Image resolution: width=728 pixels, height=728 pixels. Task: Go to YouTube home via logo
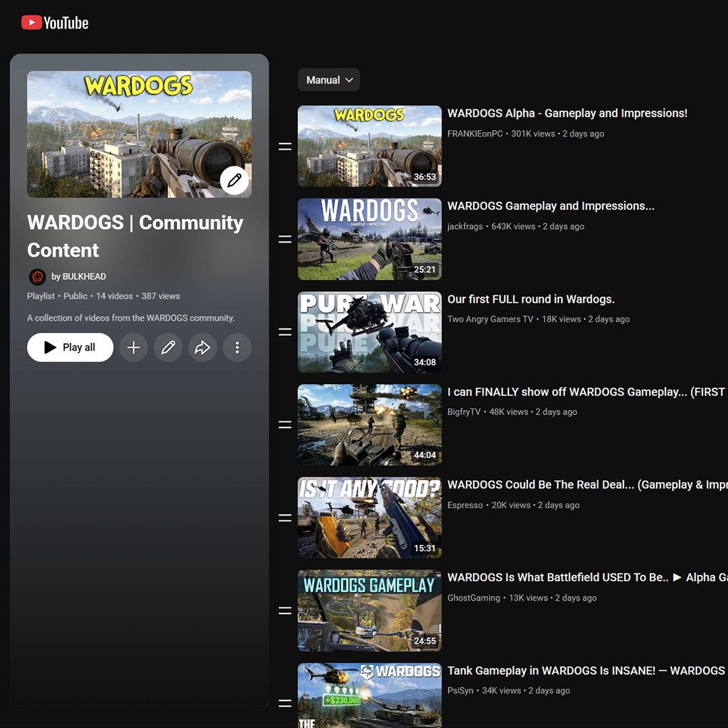55,23
